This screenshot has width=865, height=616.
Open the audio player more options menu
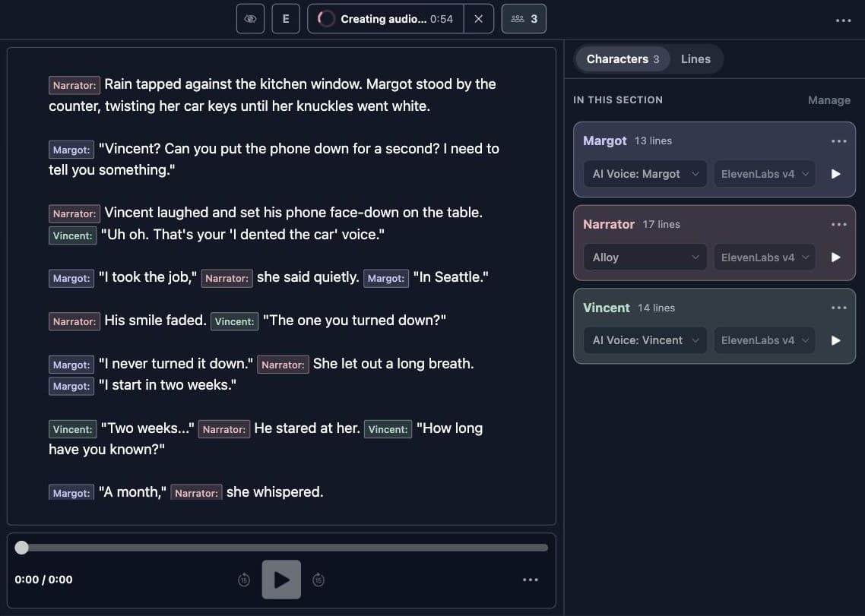[530, 580]
